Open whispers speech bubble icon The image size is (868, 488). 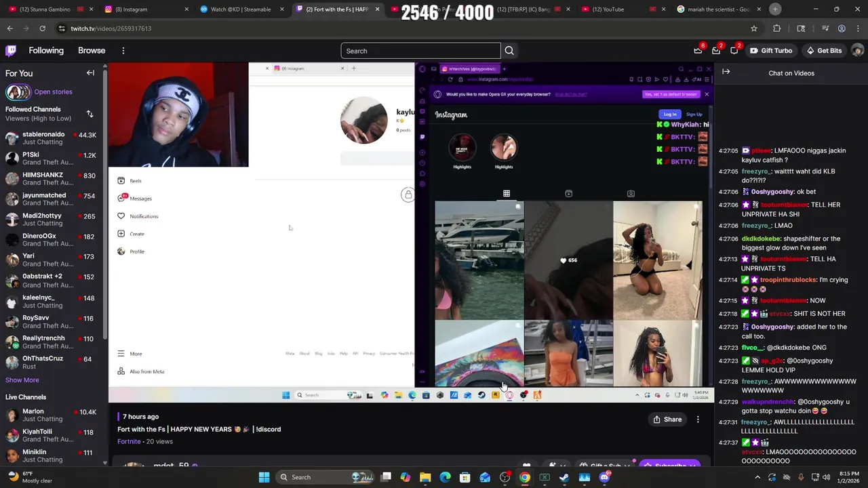coord(734,51)
